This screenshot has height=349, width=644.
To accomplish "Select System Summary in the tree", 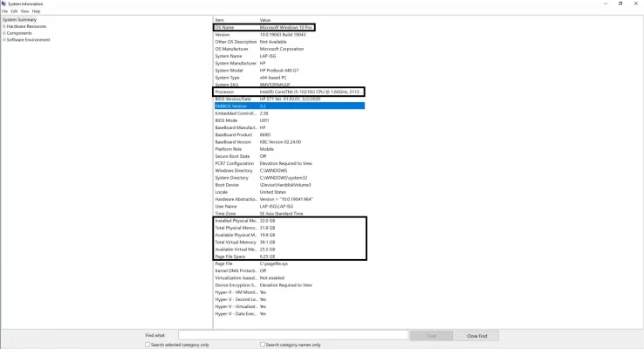I will tap(20, 19).
